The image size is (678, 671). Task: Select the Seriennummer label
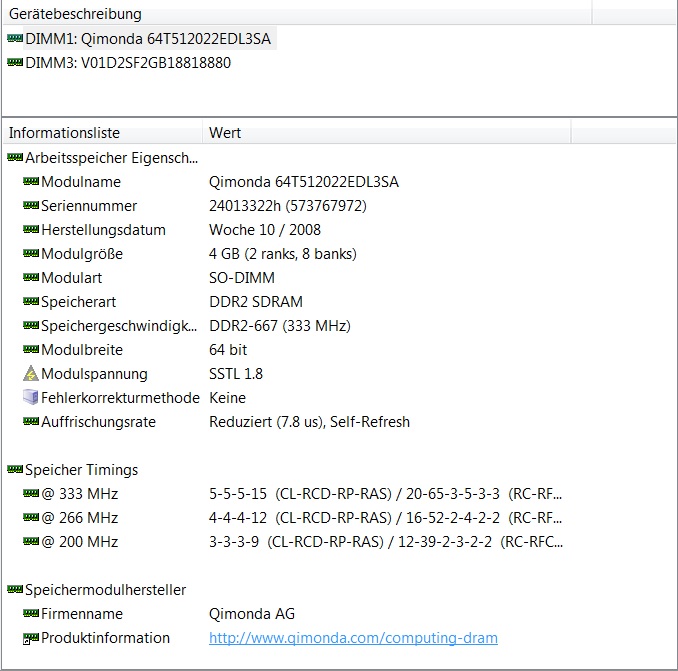(89, 205)
